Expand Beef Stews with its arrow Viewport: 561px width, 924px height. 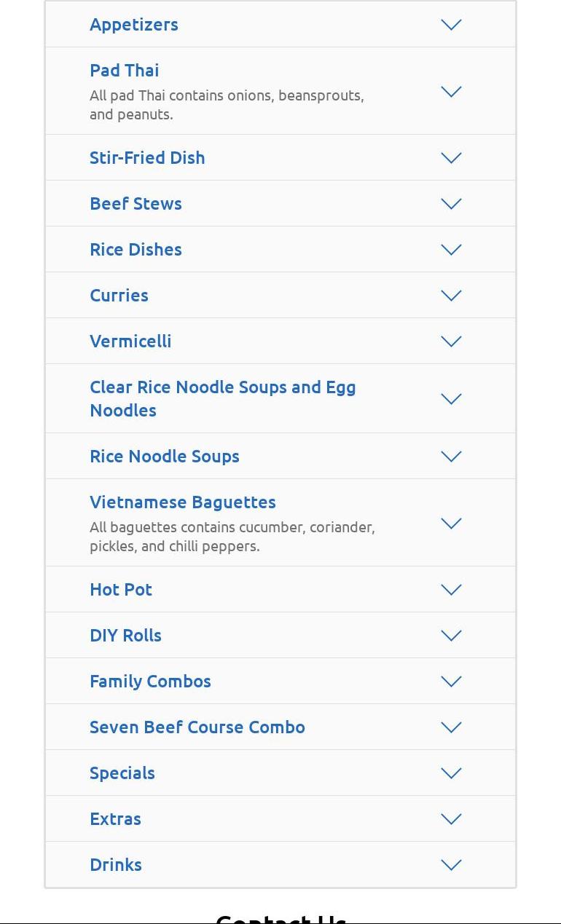[451, 204]
